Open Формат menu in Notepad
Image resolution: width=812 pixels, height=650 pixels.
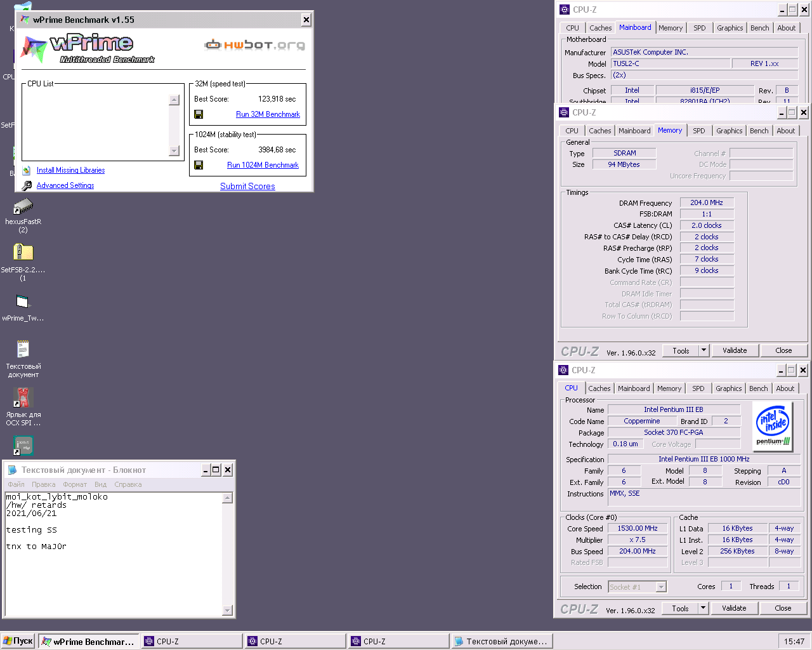point(75,484)
